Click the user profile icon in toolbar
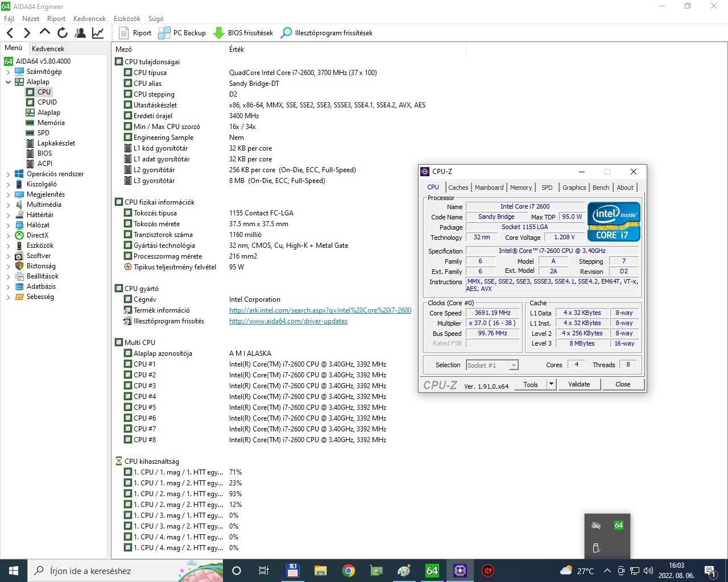Viewport: 728px width, 582px height. (x=80, y=33)
